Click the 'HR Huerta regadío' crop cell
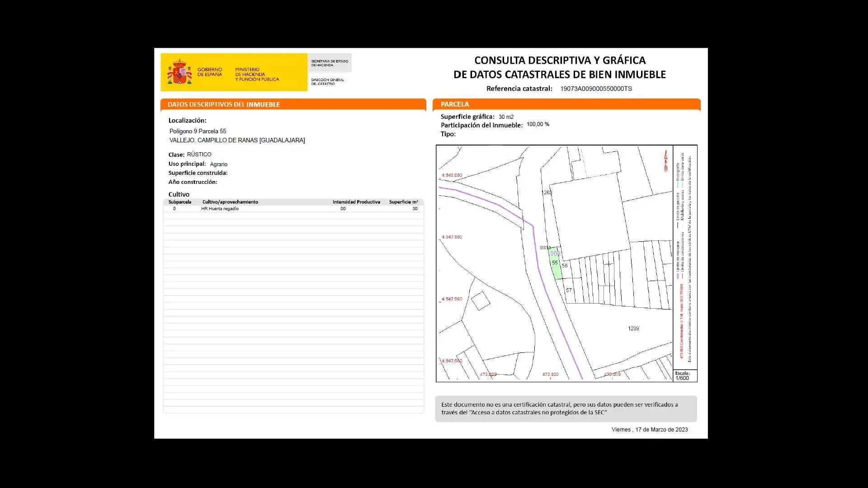This screenshot has width=868, height=488. point(220,209)
